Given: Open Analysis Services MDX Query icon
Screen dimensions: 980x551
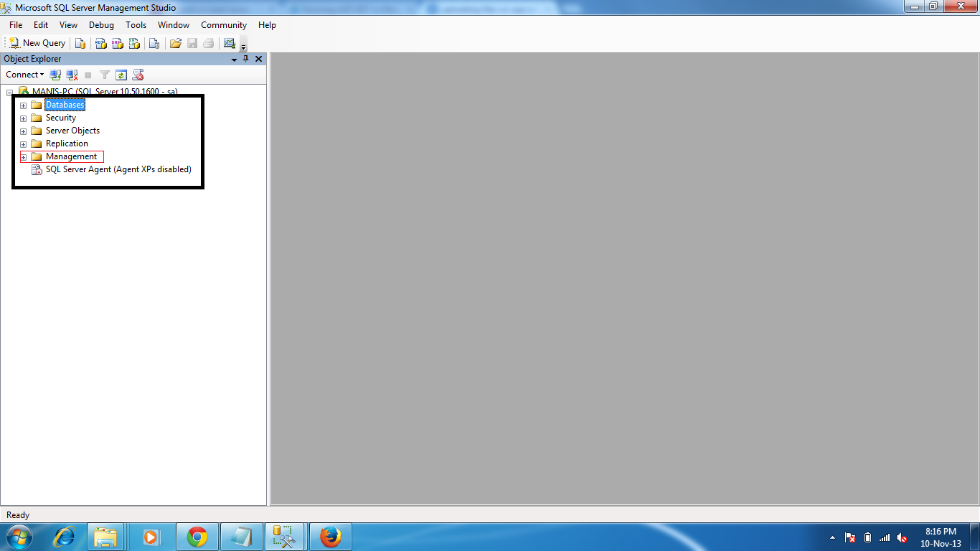Looking at the screenshot, I should (101, 43).
